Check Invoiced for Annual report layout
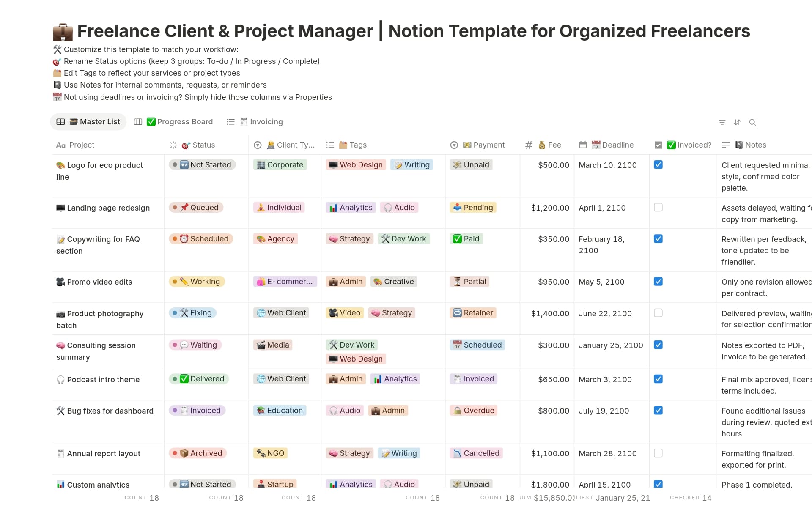Image resolution: width=812 pixels, height=507 pixels. click(658, 453)
